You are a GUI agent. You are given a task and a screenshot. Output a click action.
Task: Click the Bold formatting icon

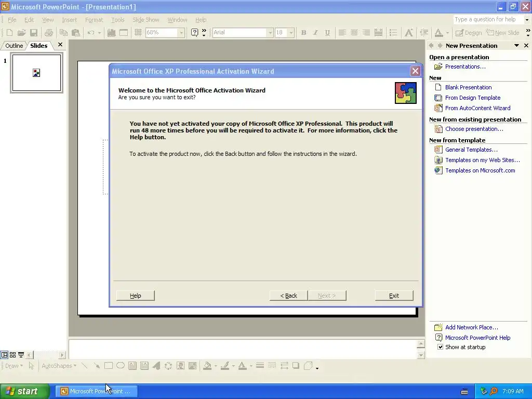tap(303, 33)
